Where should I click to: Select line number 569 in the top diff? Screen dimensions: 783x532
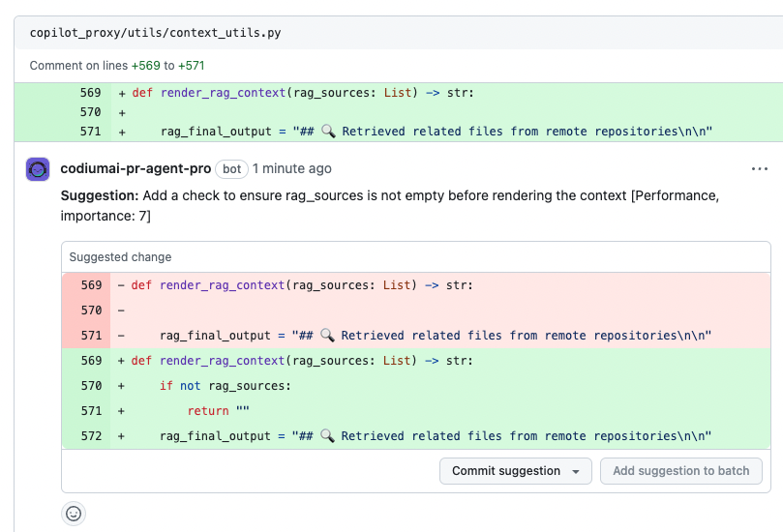coord(90,93)
